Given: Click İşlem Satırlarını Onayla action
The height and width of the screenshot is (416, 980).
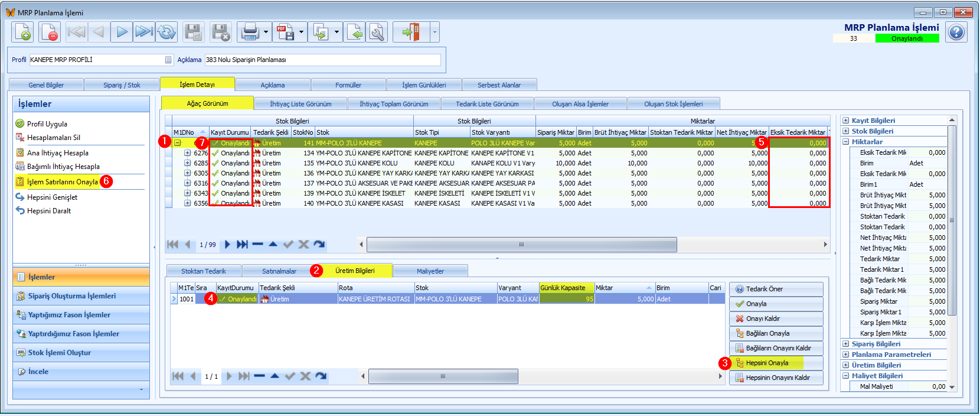Looking at the screenshot, I should click(x=63, y=182).
